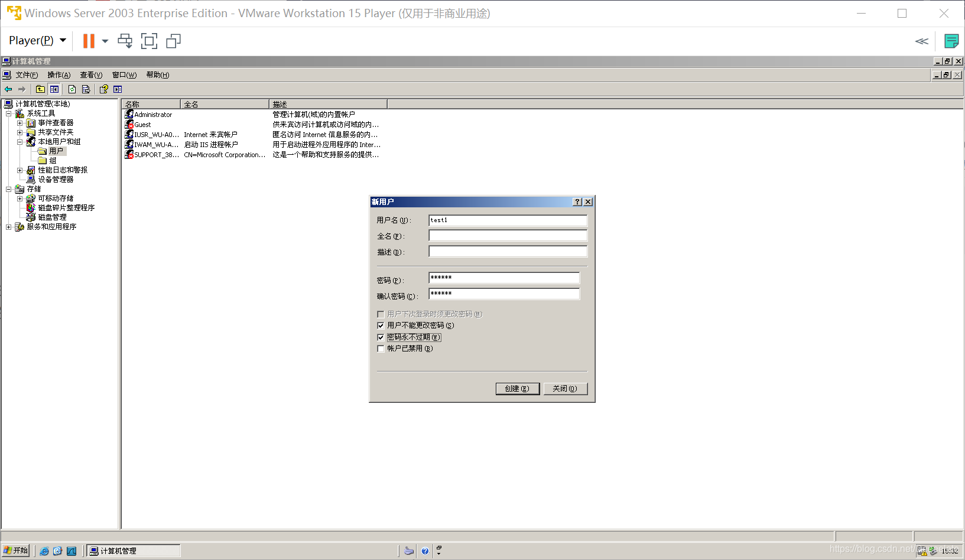Click the Export list toolbar icon
965x560 pixels.
(x=86, y=89)
